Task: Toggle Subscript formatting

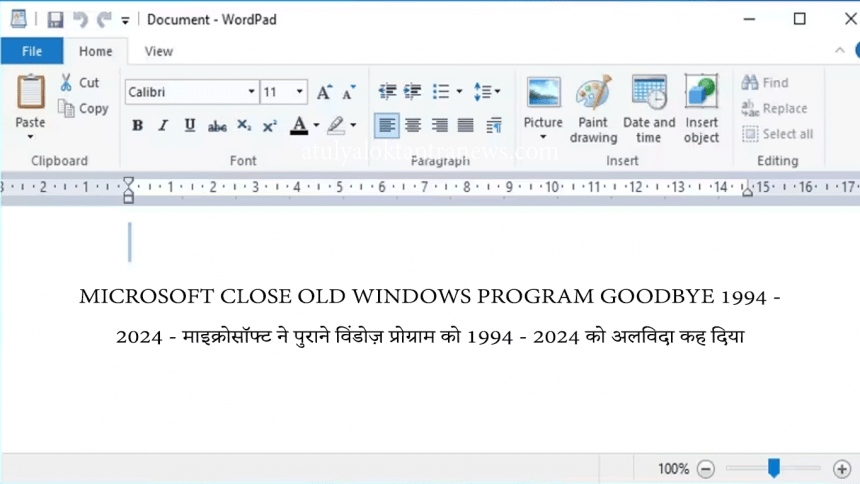Action: pyautogui.click(x=244, y=126)
